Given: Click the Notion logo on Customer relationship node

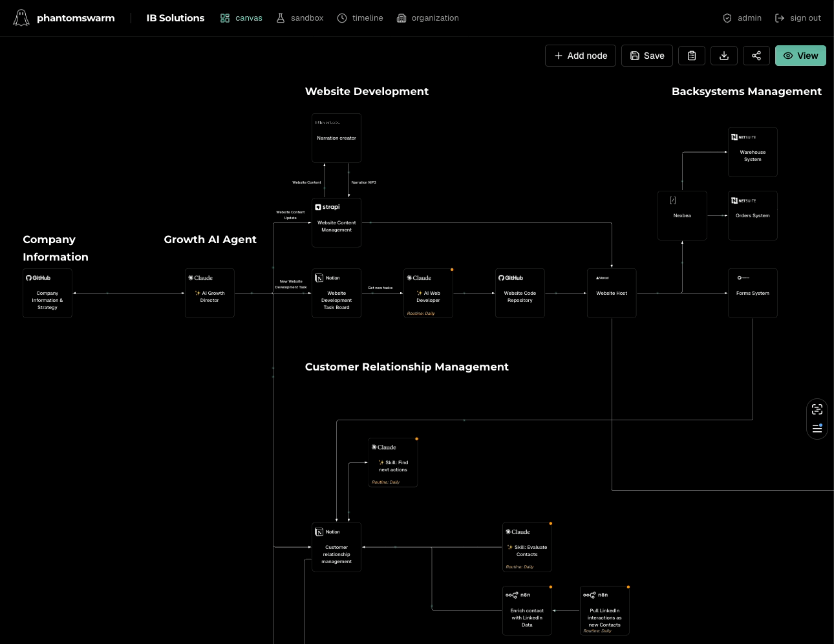Looking at the screenshot, I should 327,531.
